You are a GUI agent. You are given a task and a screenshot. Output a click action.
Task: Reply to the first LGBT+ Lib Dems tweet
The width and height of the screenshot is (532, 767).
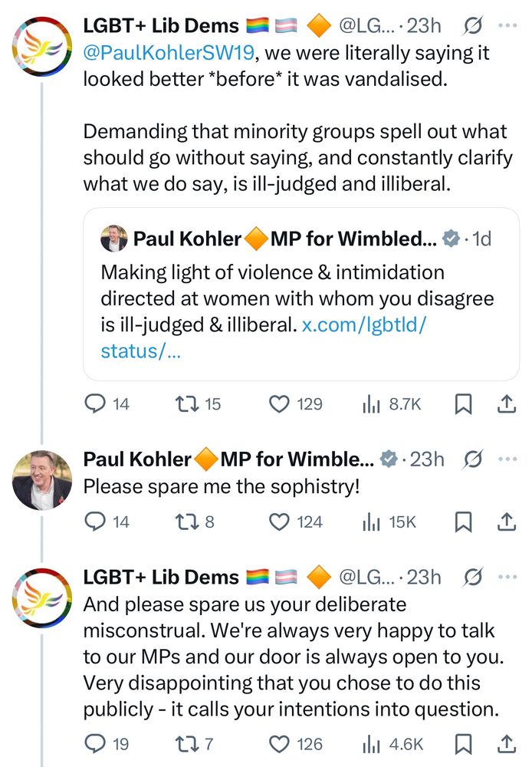pos(94,404)
